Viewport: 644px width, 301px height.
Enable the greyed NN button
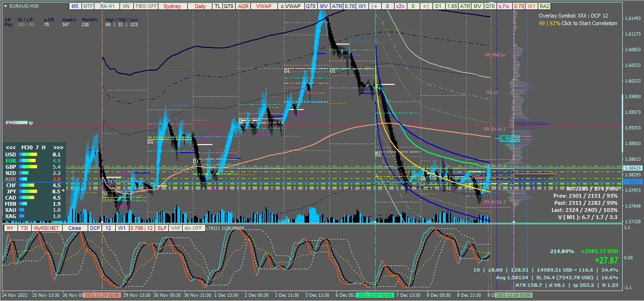(126, 6)
